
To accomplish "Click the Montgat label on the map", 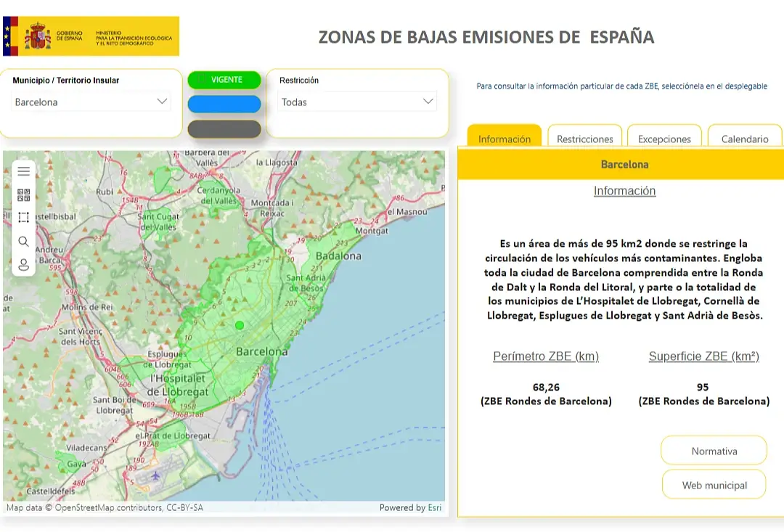I will click(372, 231).
